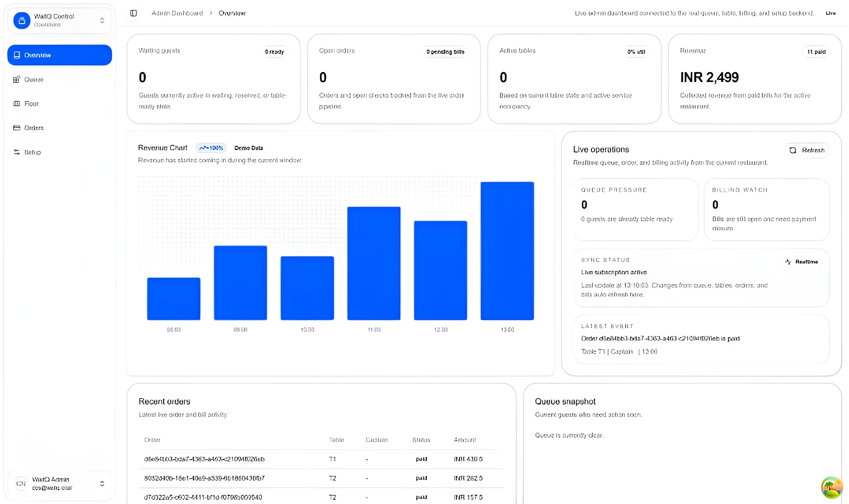The width and height of the screenshot is (849, 504).
Task: Click the 0 pending bills badge
Action: pyautogui.click(x=446, y=52)
